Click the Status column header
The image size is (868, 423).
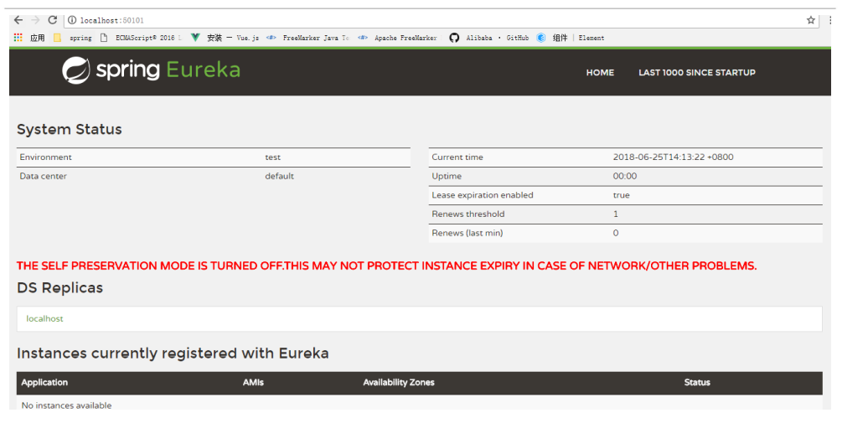pos(697,383)
